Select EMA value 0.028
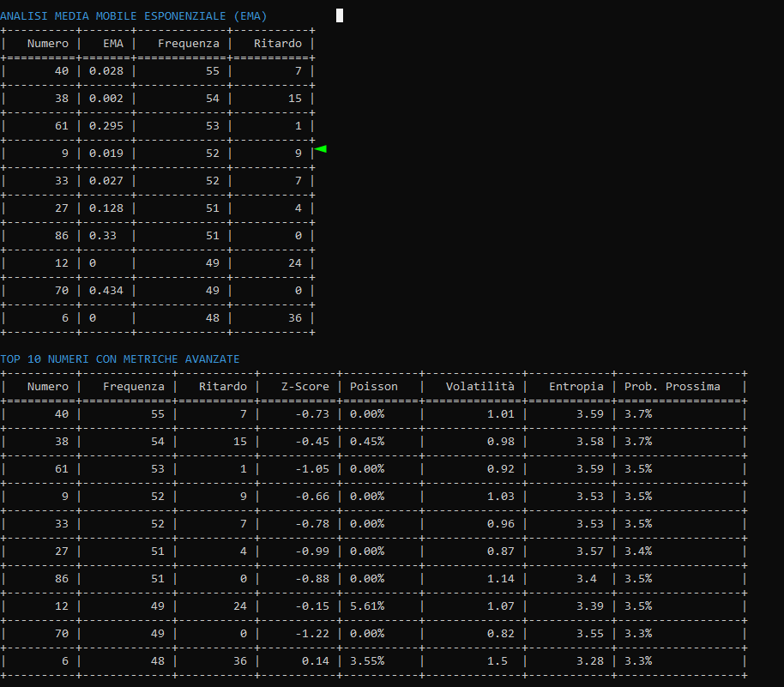 (106, 71)
